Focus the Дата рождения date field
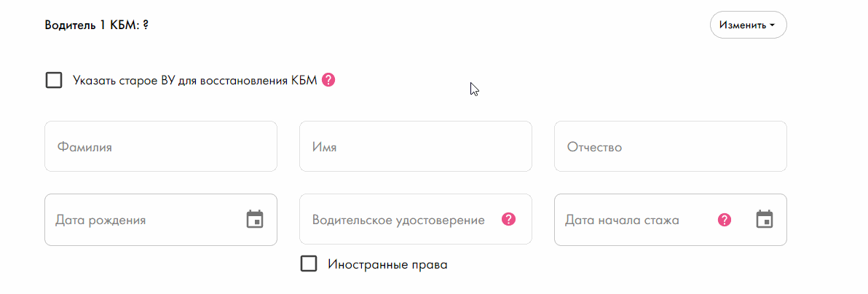 [160, 219]
